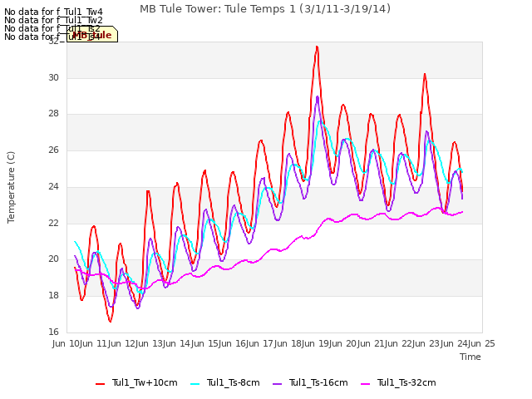Click the MB_tule label box
The height and width of the screenshot is (399, 532).
pos(92,34)
